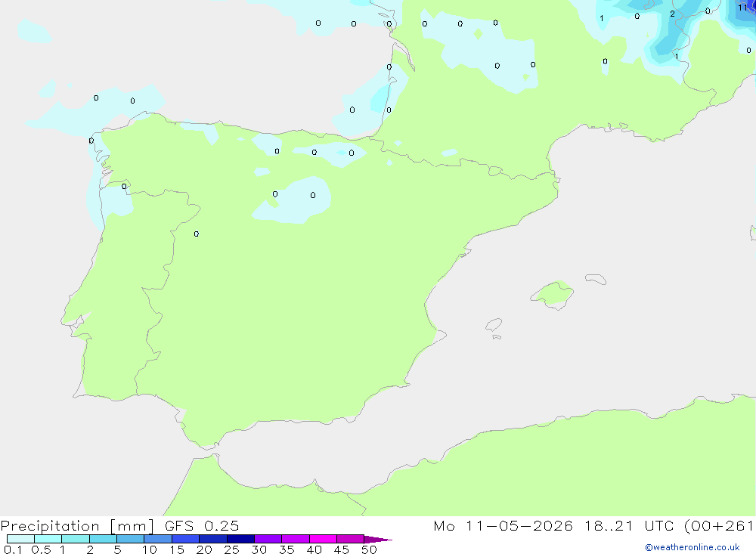Click the 0.5–1 mm legend color swatch

[48, 539]
